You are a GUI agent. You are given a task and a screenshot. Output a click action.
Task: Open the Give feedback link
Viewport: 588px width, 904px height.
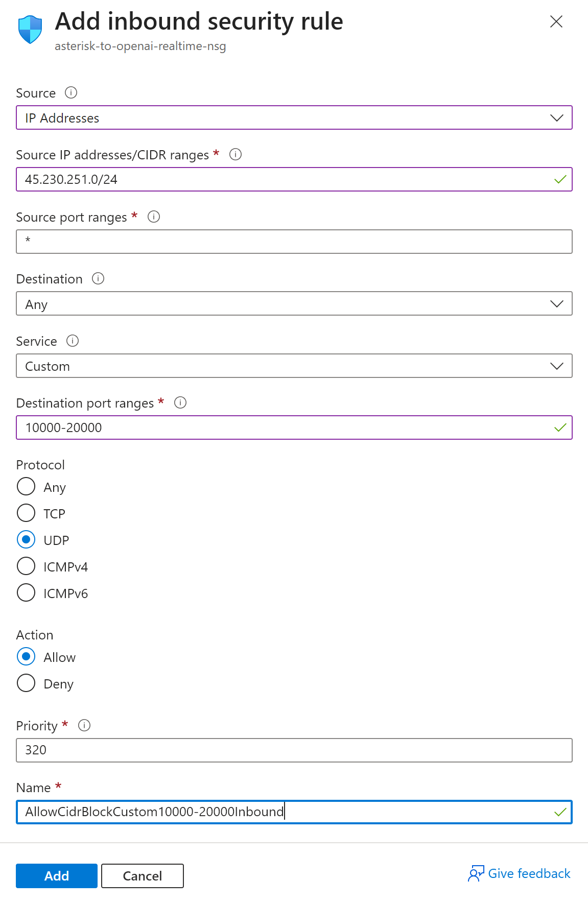pyautogui.click(x=519, y=874)
